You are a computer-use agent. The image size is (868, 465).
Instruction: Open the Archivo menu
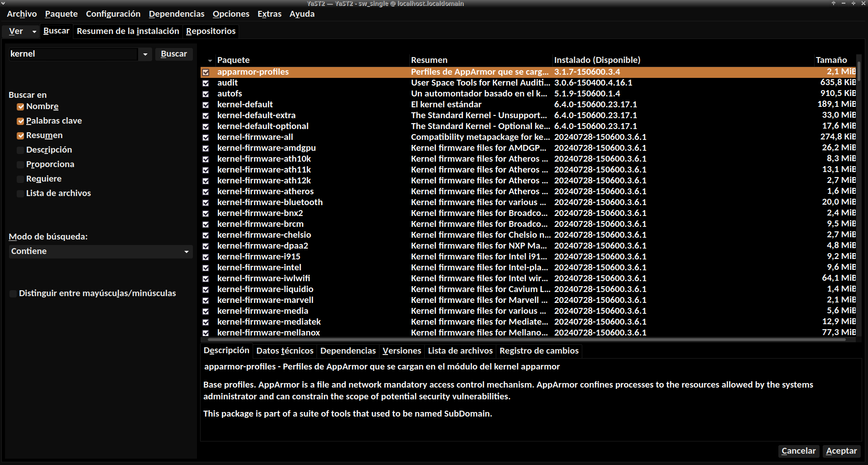(x=22, y=14)
